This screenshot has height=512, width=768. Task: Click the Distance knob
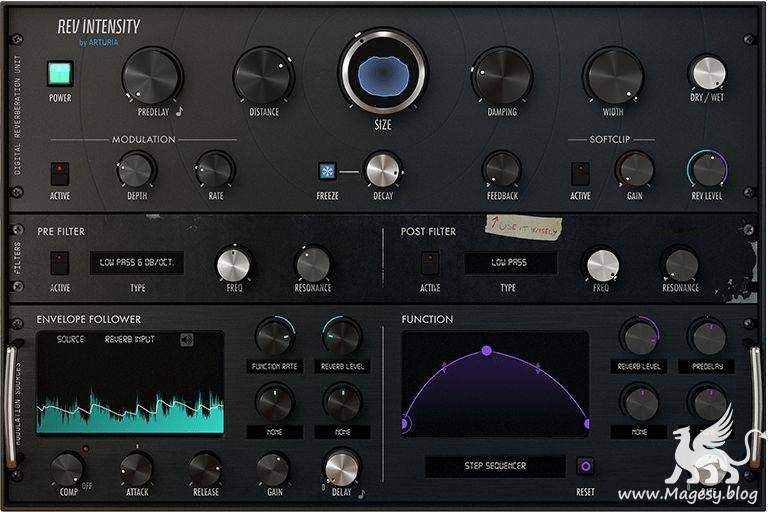pos(264,76)
